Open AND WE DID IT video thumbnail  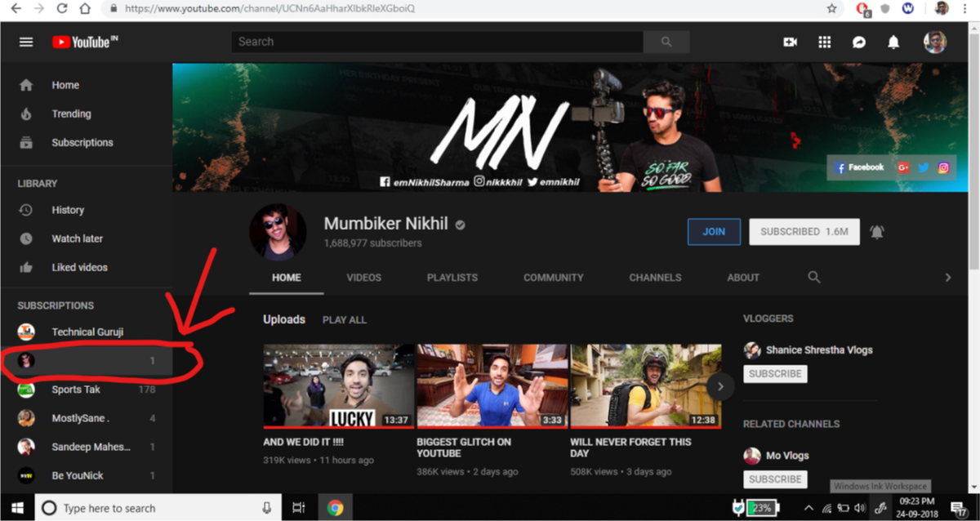coord(339,386)
